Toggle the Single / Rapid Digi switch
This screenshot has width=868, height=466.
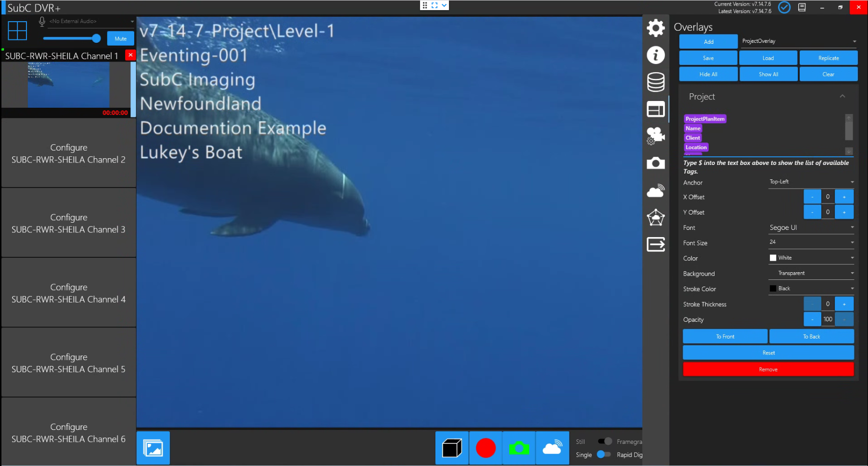click(603, 454)
